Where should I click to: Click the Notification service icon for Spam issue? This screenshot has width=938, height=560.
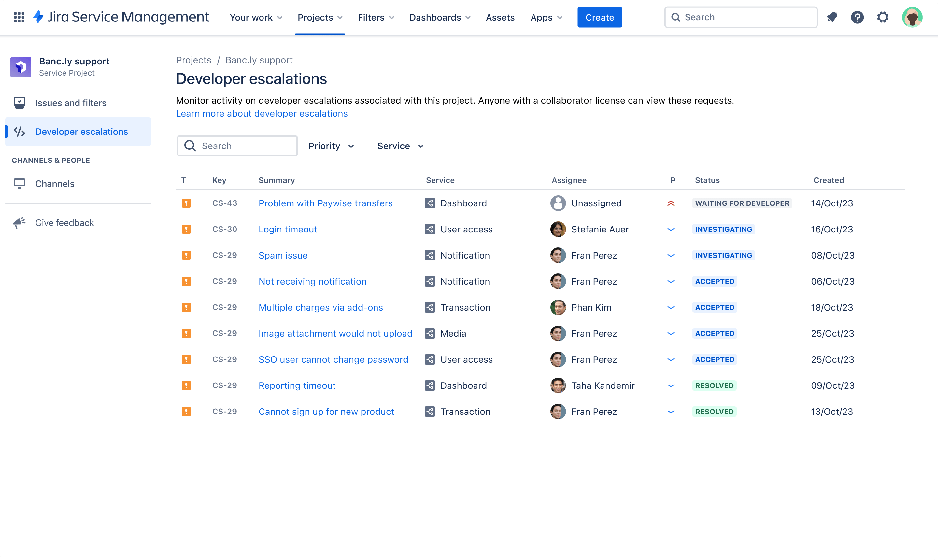pos(430,255)
